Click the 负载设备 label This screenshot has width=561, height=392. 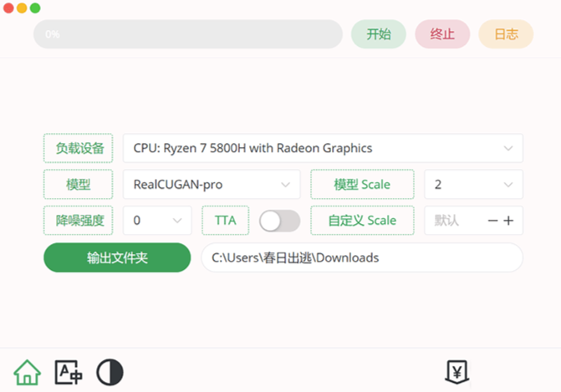point(79,149)
